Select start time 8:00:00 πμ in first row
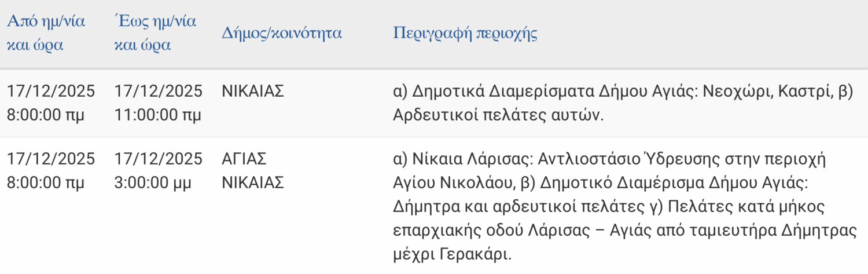 (46, 115)
